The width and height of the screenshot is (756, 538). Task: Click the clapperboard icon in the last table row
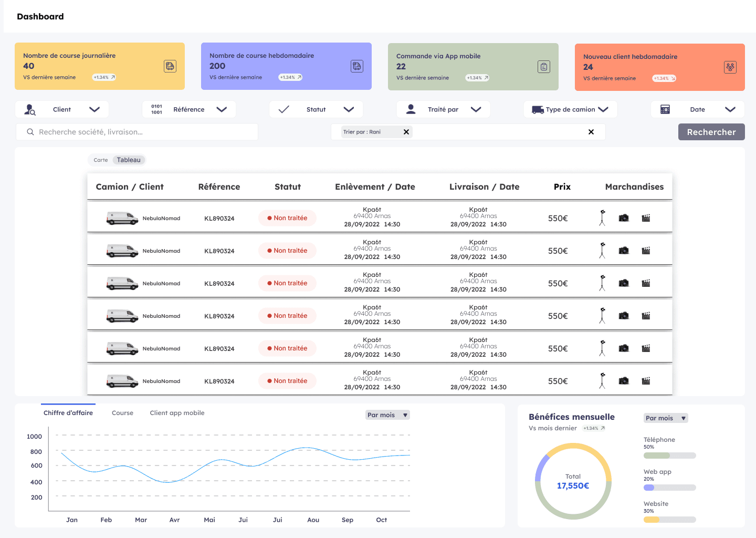click(646, 381)
